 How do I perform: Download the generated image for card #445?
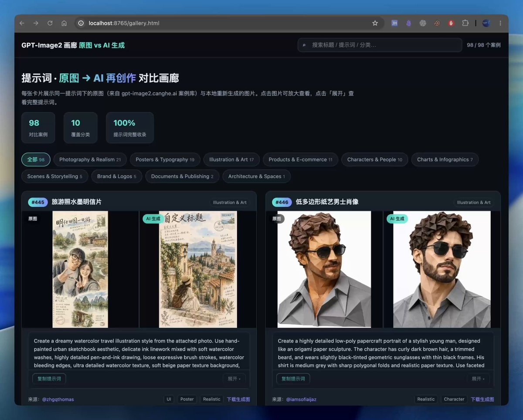(x=238, y=399)
